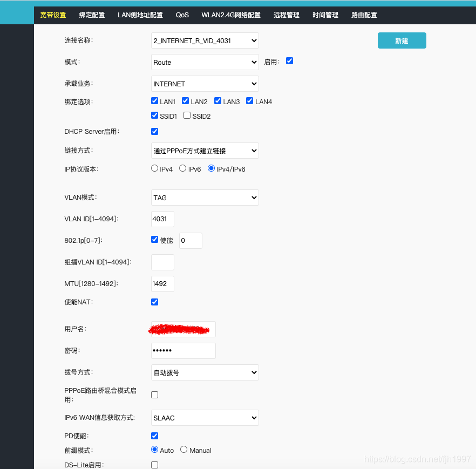Open the 连接名称 connection dropdown
Screen dimensions: 476x469
coord(205,40)
